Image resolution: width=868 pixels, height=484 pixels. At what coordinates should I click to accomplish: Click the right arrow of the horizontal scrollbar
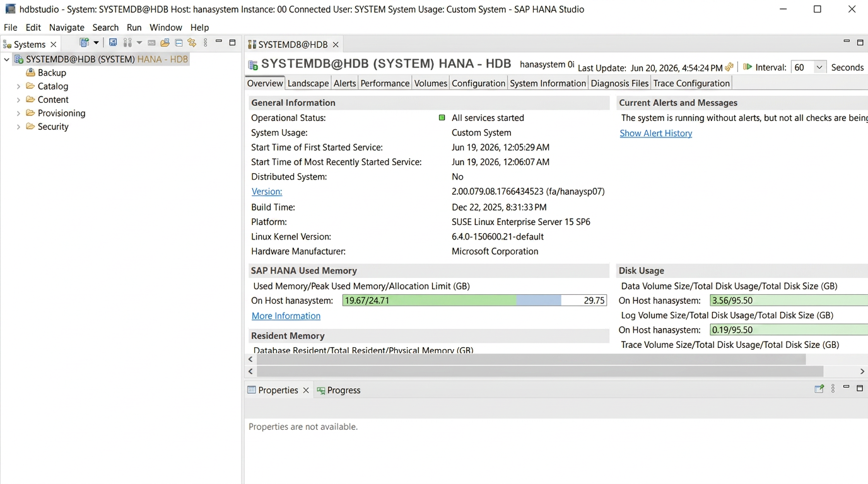(x=862, y=371)
